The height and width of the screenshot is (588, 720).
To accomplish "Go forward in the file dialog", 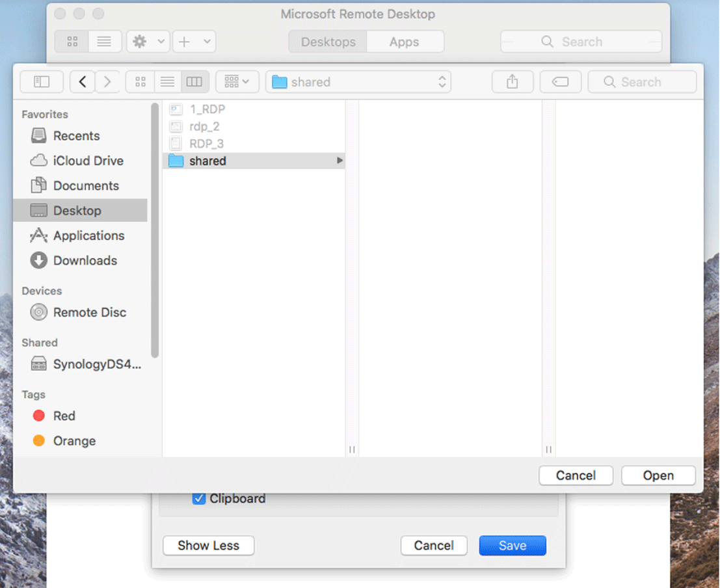I will 107,82.
